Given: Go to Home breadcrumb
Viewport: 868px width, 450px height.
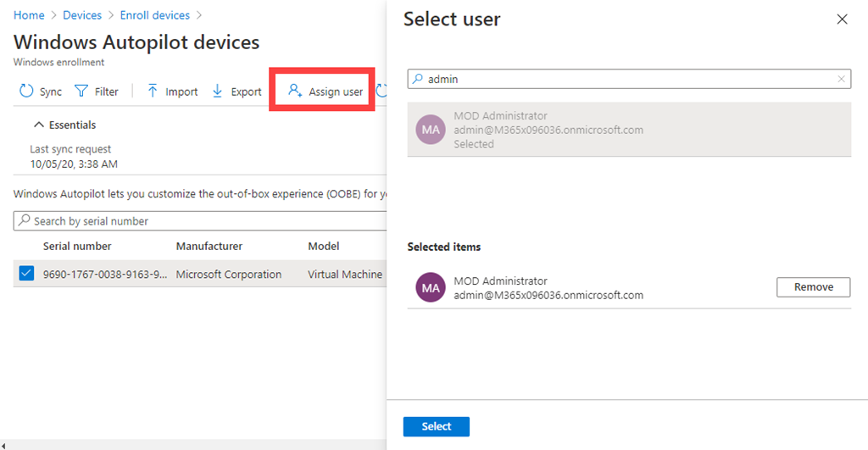Looking at the screenshot, I should click(29, 15).
